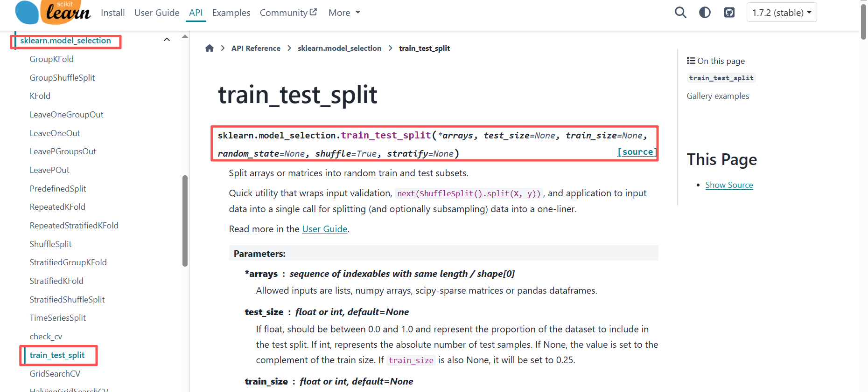Go to home breadcrumb icon

210,48
